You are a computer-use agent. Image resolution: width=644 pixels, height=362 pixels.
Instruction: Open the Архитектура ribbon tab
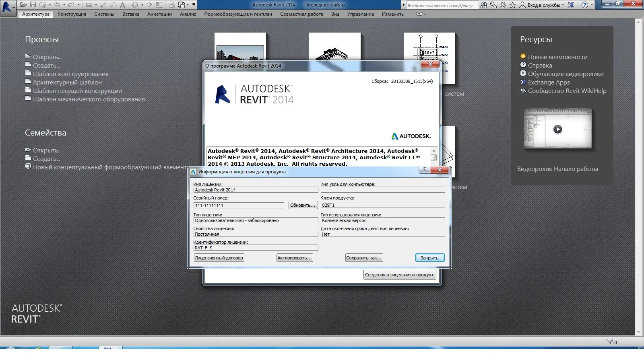[36, 14]
